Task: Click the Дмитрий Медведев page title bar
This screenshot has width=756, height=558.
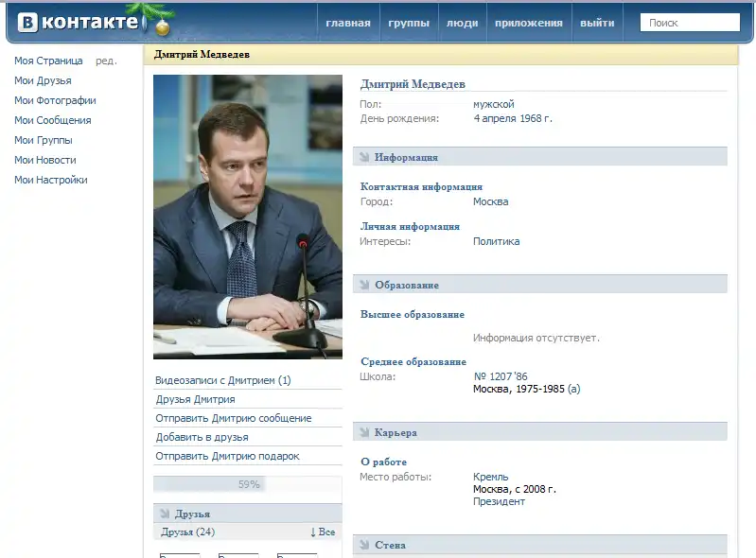Action: pos(441,55)
